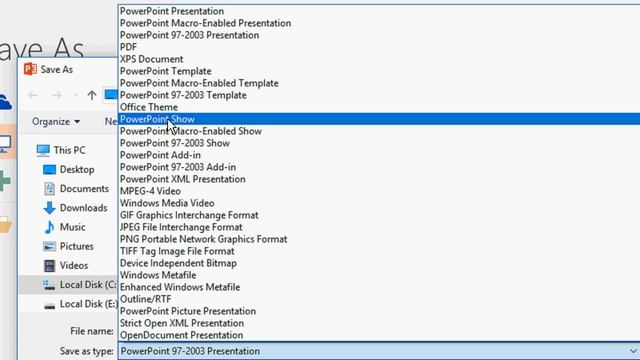Screen dimensions: 640x360
Task: Select the computer icon in backstage
Action: (x=5, y=144)
